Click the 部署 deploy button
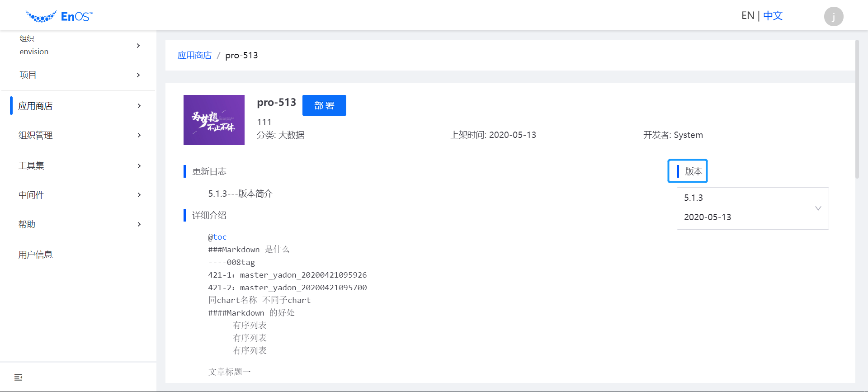 (x=324, y=105)
